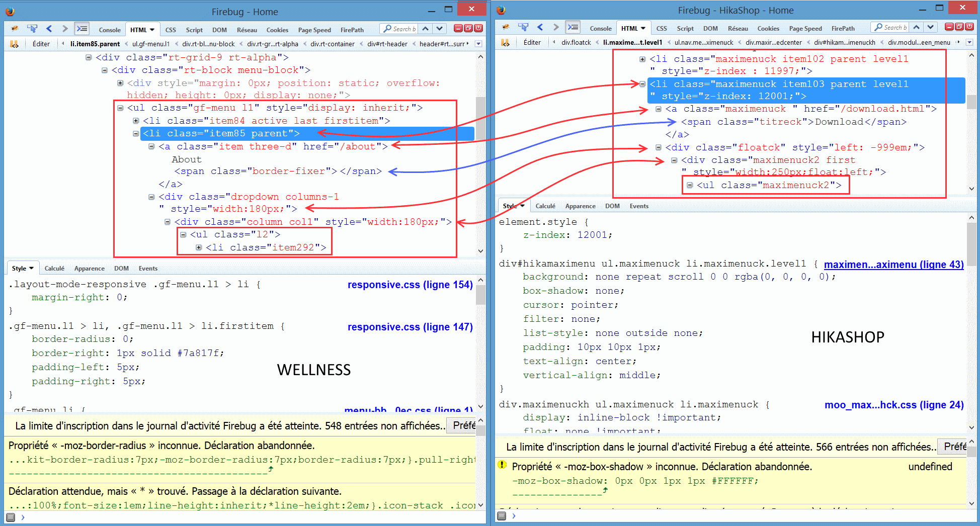This screenshot has width=980, height=526.
Task: Click Éditer button in Home window
Action: (41, 44)
